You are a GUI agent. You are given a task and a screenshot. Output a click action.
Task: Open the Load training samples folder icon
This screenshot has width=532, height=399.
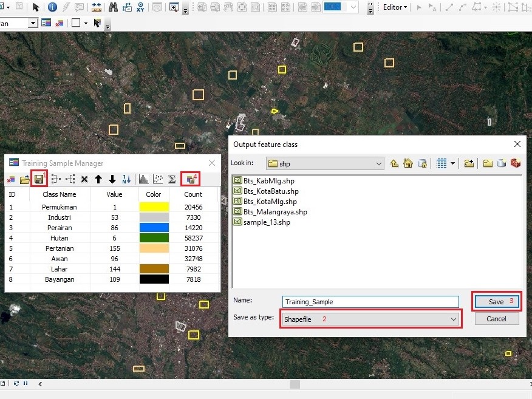[25, 179]
